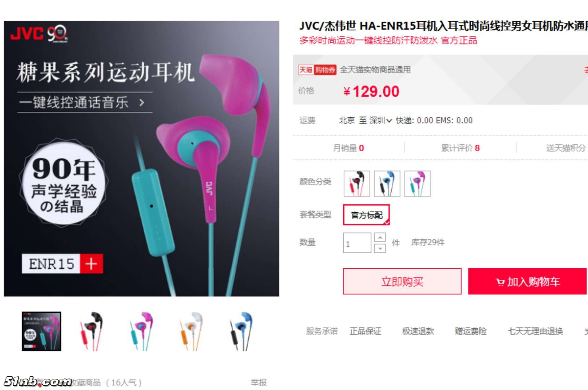The width and height of the screenshot is (588, 390).
Task: Click the 立即购买 buy now button
Action: (402, 281)
